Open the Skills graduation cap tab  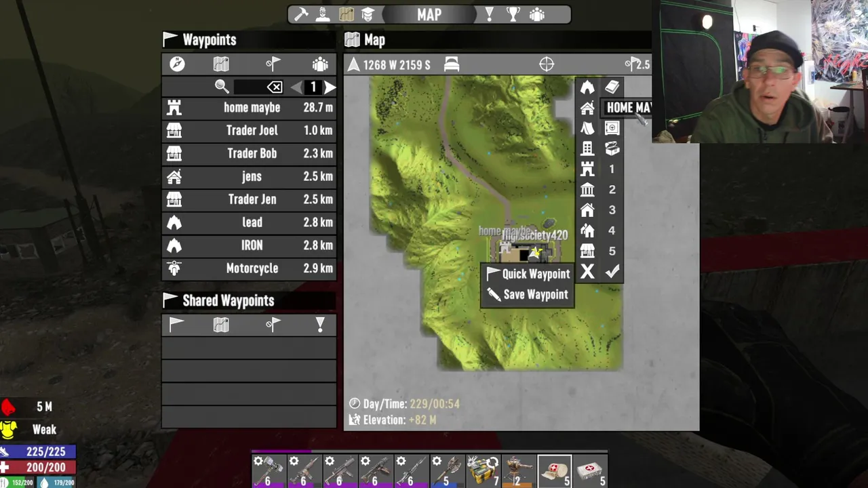coord(368,14)
